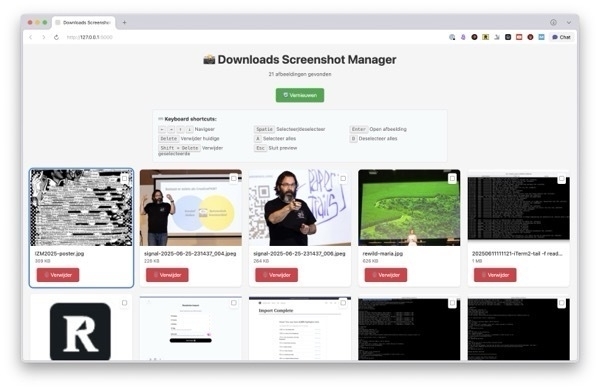Go forward in browser history

pyautogui.click(x=43, y=37)
